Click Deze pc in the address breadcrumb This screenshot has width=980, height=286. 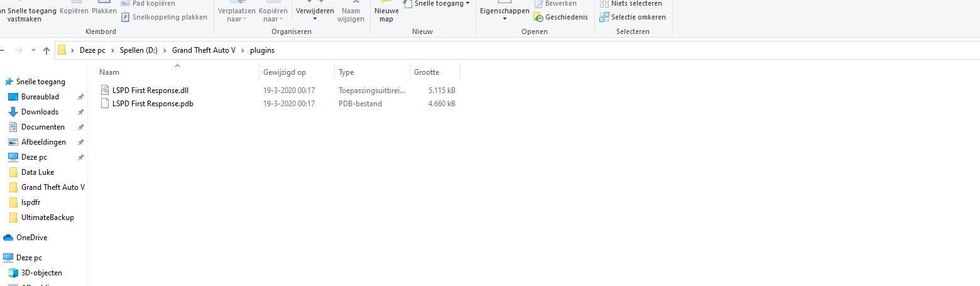[x=92, y=50]
